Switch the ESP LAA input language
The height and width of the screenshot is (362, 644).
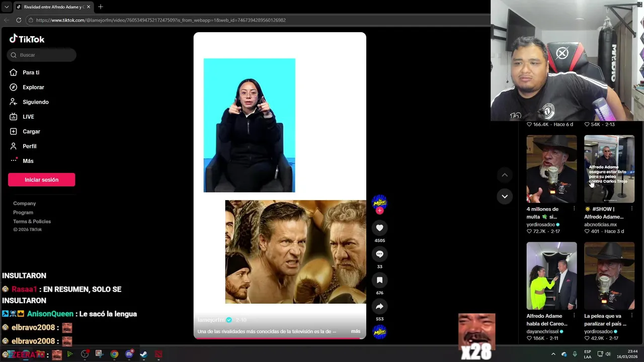pos(588,354)
